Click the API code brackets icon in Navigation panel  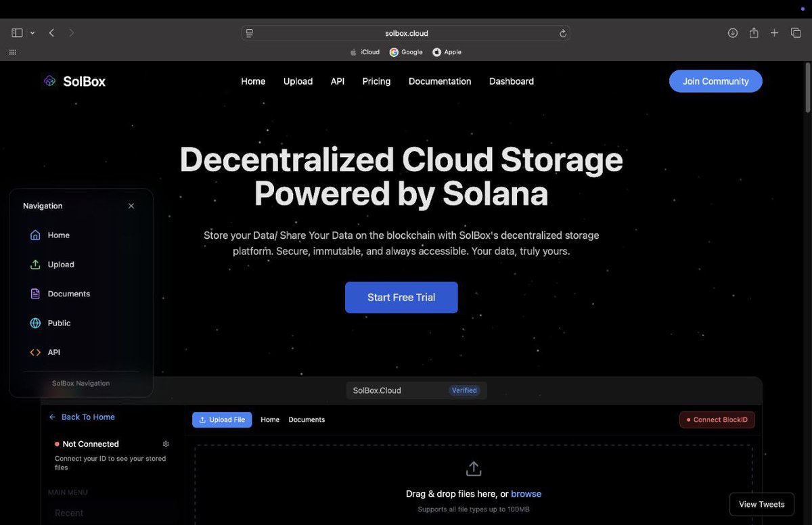(35, 352)
